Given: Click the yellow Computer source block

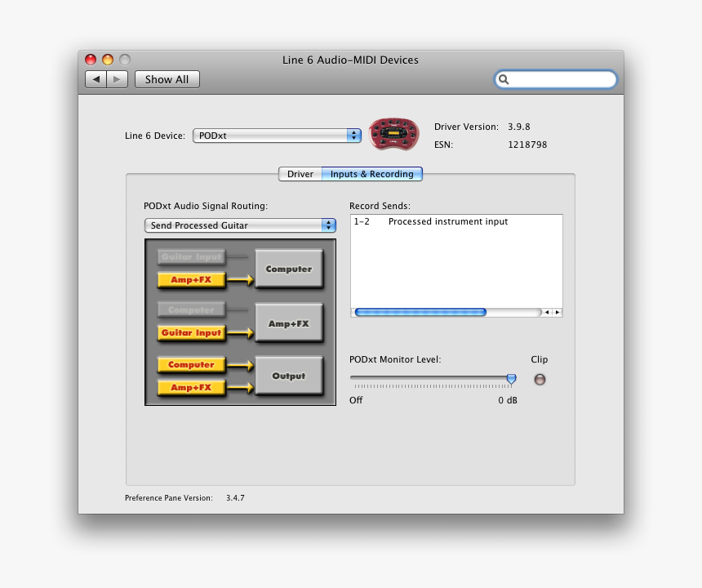Looking at the screenshot, I should click(x=191, y=364).
